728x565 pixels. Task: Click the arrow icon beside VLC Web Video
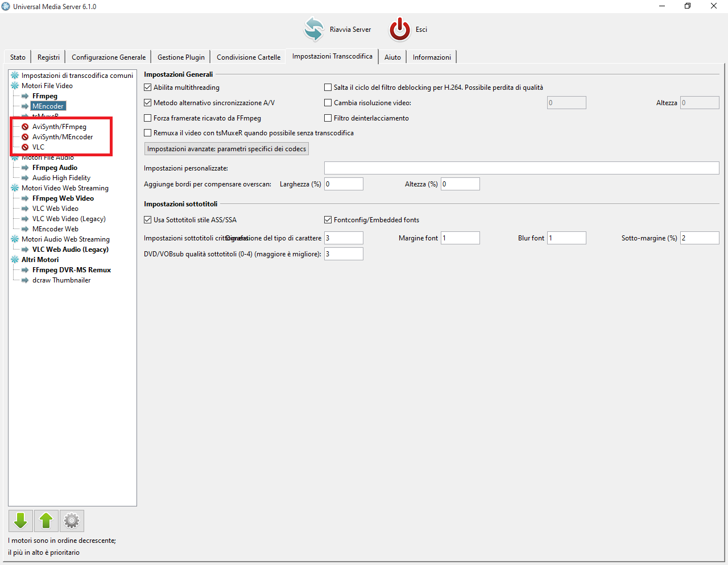click(25, 209)
